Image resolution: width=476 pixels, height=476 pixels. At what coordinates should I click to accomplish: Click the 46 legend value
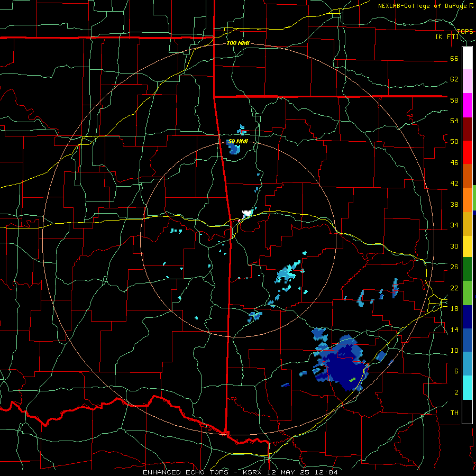454,162
